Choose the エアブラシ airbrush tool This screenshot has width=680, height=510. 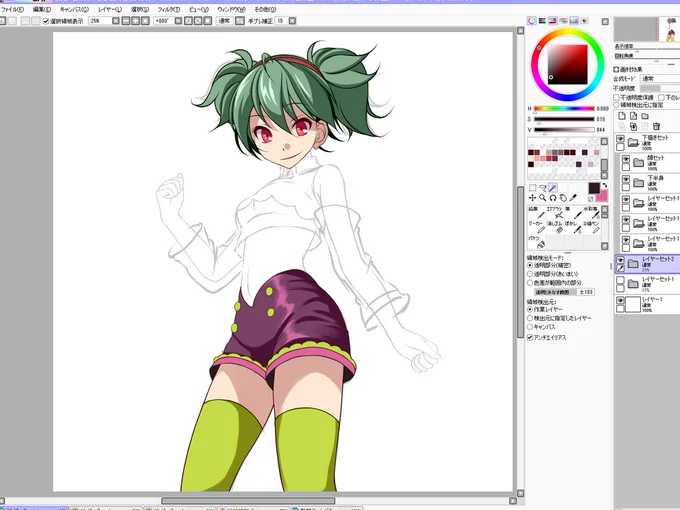pos(555,212)
